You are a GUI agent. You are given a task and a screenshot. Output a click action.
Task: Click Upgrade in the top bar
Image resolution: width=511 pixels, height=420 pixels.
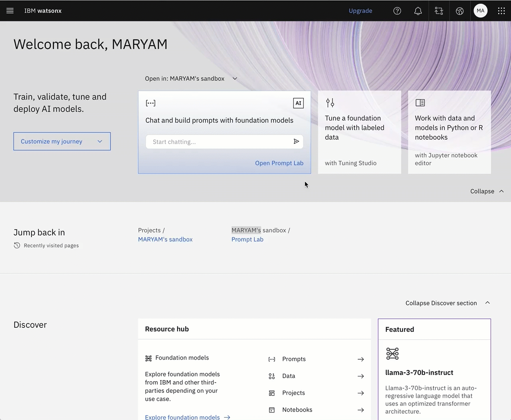pos(360,11)
